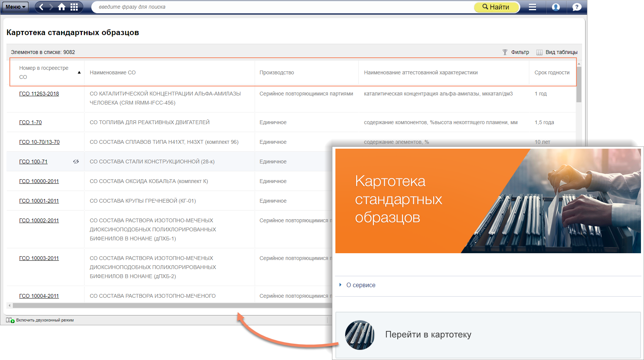Click the '1,5 года' shelf life cell
Viewport: 644px width, 360px height.
[x=544, y=122]
